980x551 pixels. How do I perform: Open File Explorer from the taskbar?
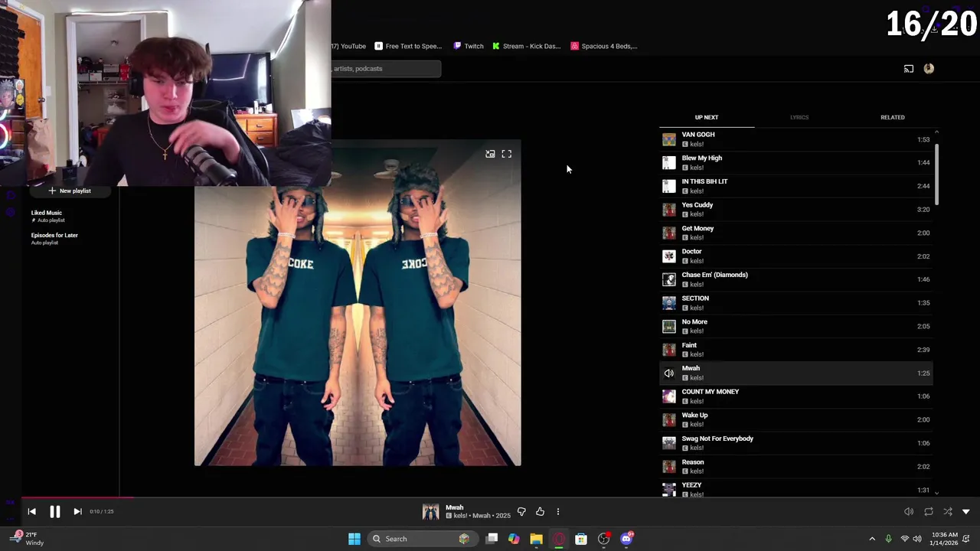536,539
